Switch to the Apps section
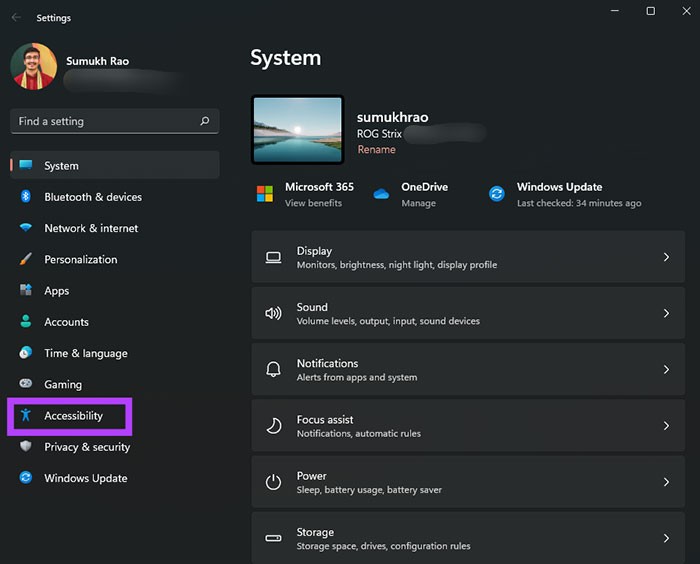Image resolution: width=700 pixels, height=564 pixels. coord(57,291)
